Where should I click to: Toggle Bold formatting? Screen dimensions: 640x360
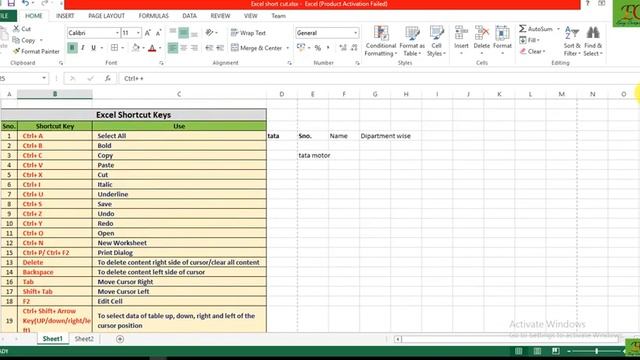pos(72,48)
